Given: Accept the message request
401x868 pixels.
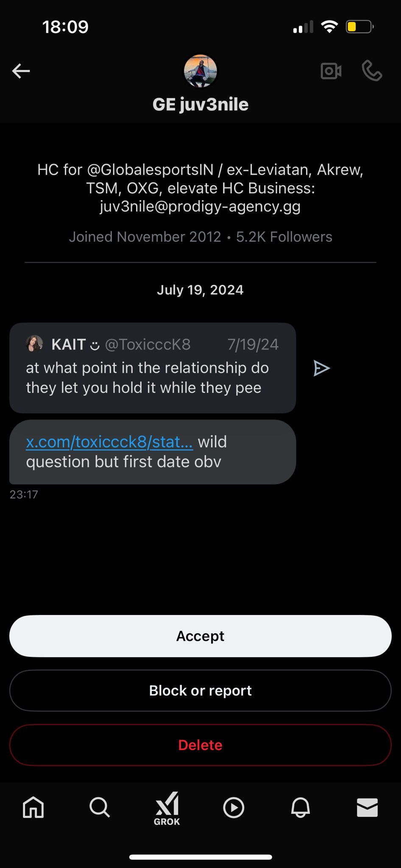Looking at the screenshot, I should pos(200,636).
